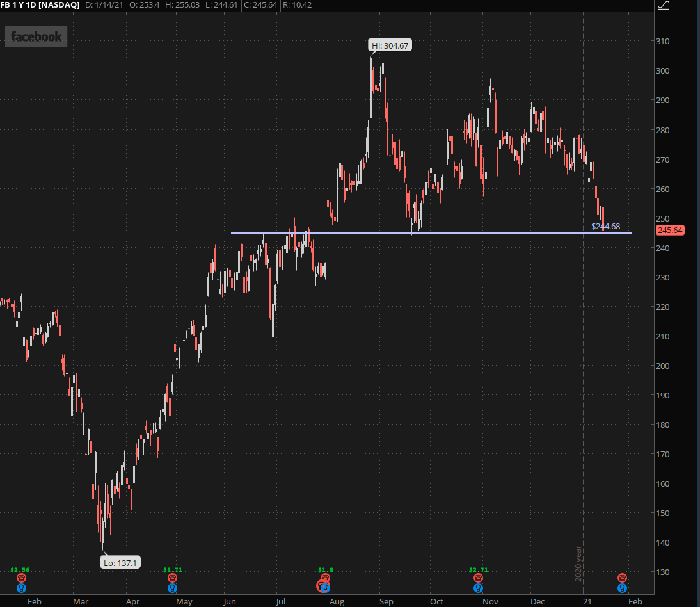Screen dimensions: 700x607
Task: Click the blue earnings lightbulb icon under $2.56
Action: pos(21,588)
